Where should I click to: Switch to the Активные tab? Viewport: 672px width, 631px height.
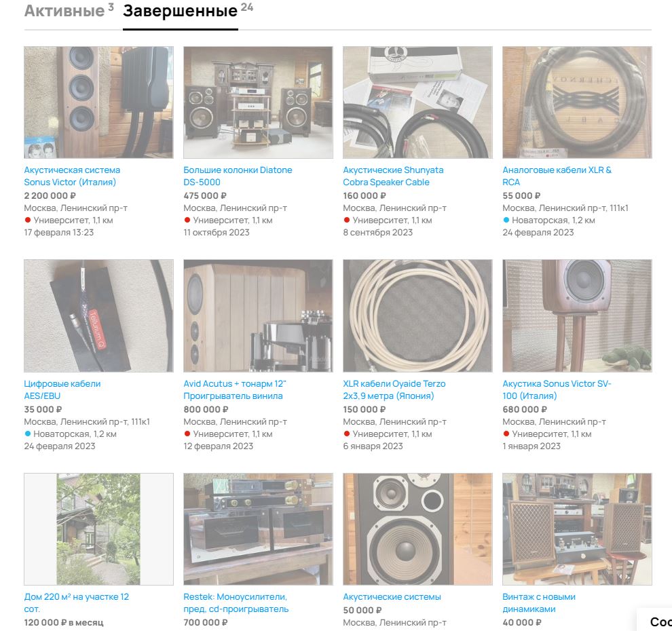(64, 11)
